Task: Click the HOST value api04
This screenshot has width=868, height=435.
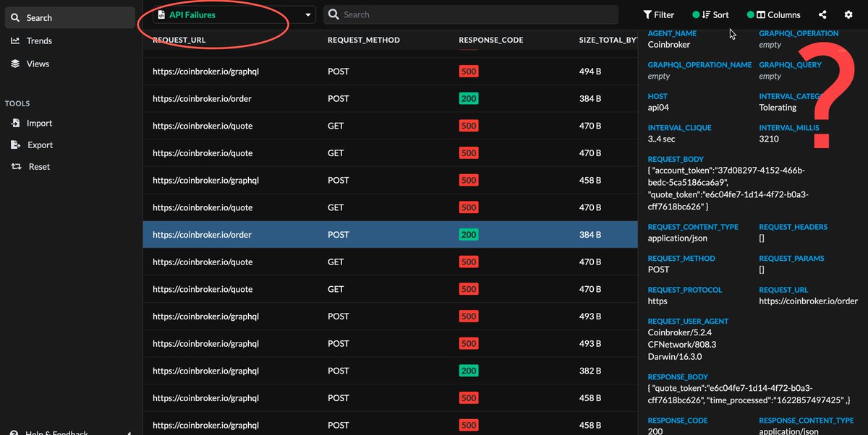Action: [658, 107]
